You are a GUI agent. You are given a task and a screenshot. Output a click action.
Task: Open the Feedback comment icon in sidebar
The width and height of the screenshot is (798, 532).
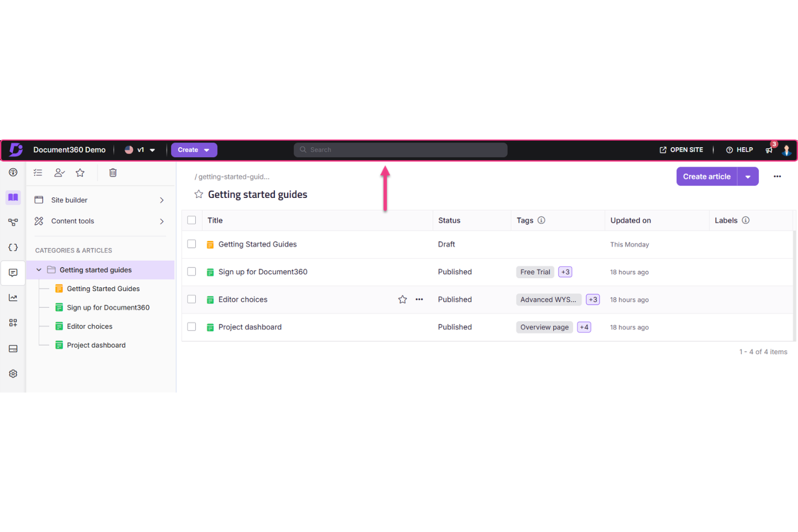(x=13, y=273)
